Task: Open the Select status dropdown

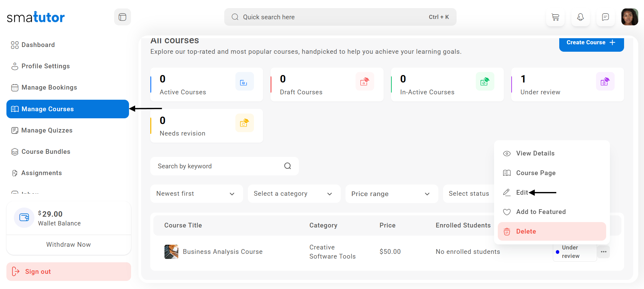Action: coord(469,194)
